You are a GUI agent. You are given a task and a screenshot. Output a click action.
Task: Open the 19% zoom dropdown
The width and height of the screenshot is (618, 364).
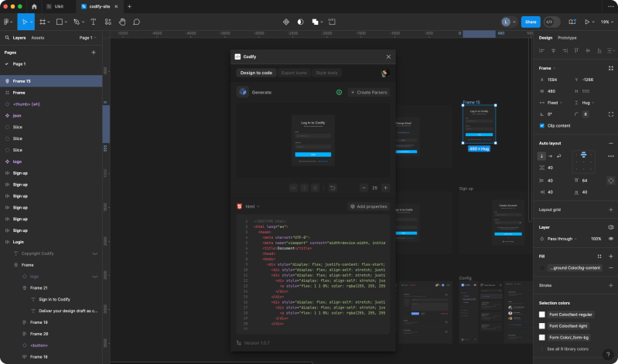607,22
